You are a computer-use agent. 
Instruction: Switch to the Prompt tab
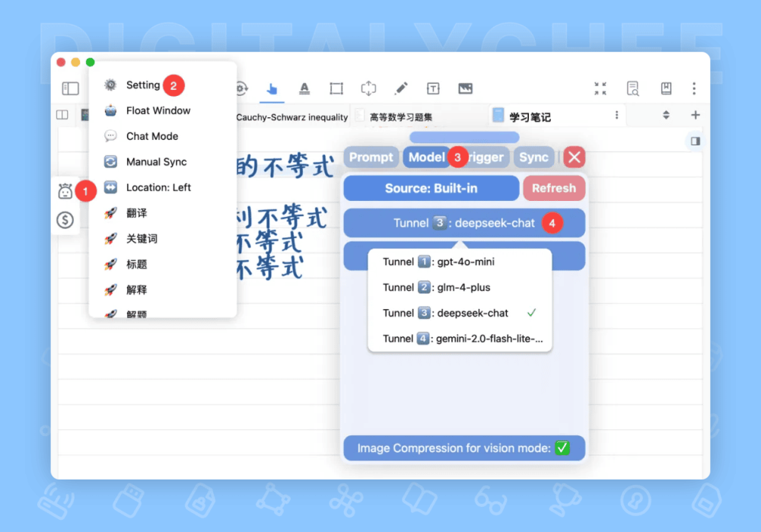pyautogui.click(x=371, y=158)
